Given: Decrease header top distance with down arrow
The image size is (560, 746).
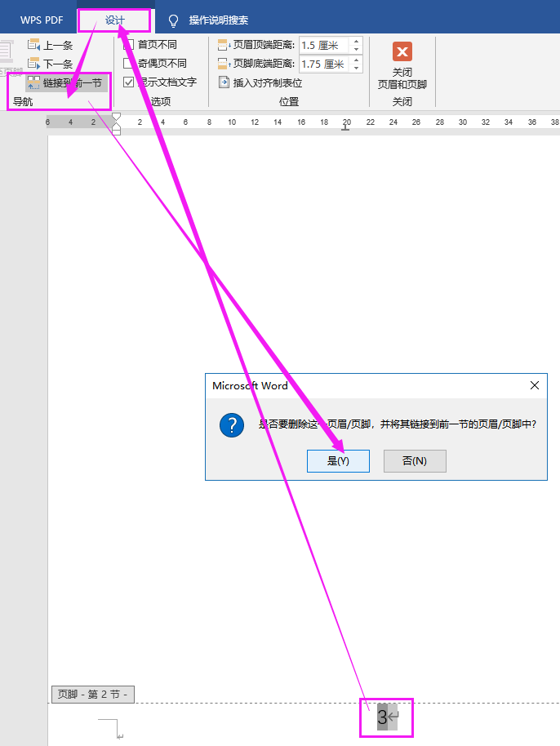Looking at the screenshot, I should tap(356, 50).
